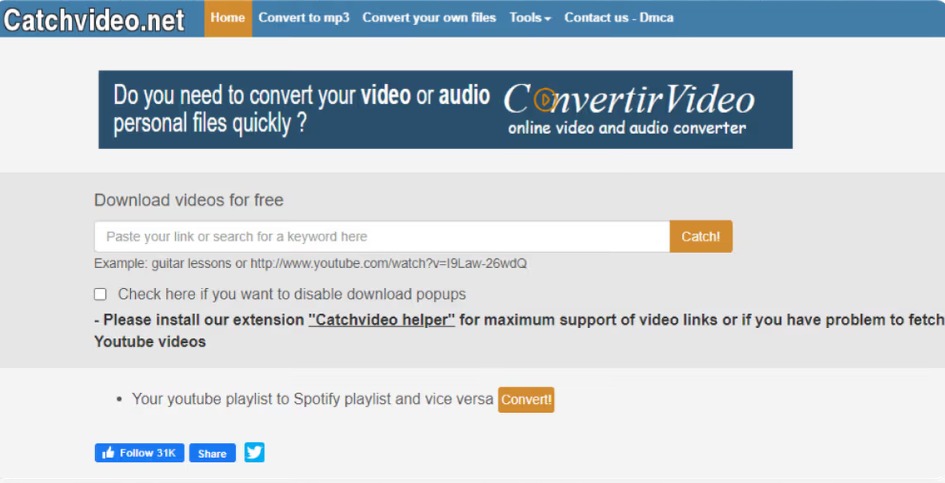Open the Home tab

point(228,18)
